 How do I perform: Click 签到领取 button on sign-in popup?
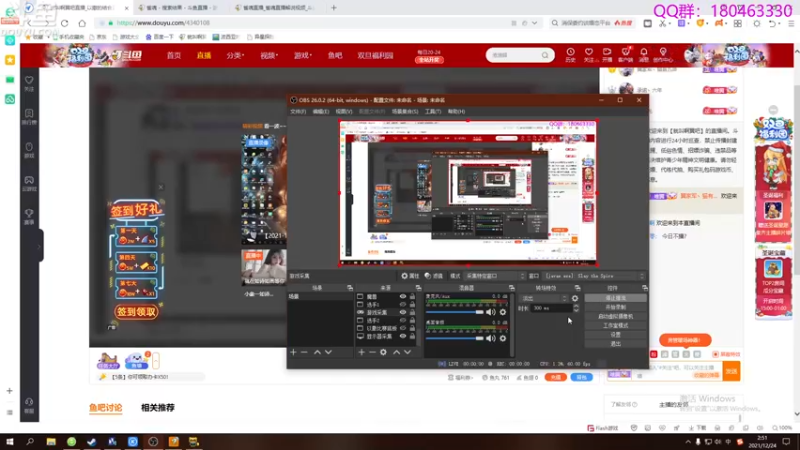(136, 312)
